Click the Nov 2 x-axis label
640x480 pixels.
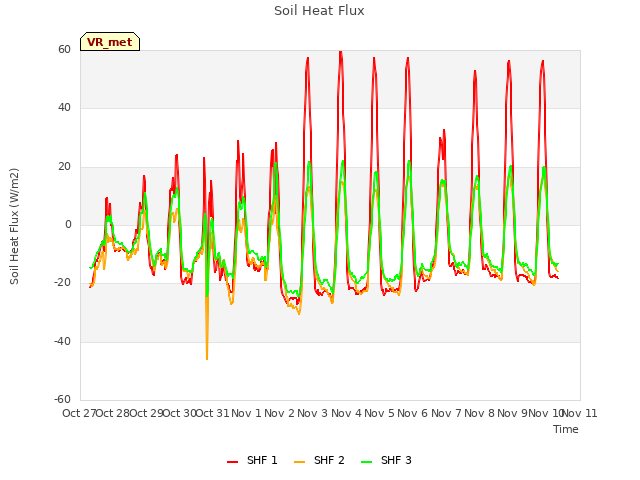click(279, 413)
